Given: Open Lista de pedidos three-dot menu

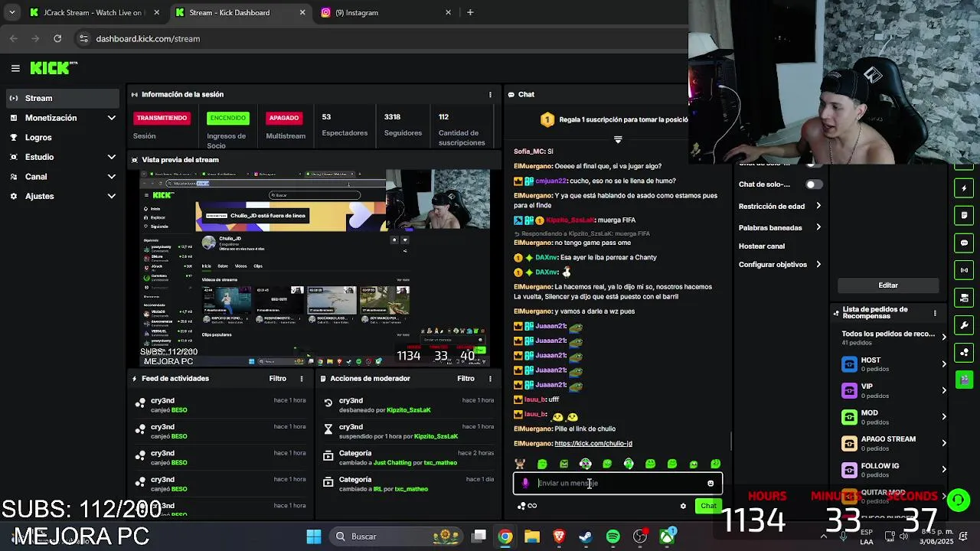Looking at the screenshot, I should (935, 313).
